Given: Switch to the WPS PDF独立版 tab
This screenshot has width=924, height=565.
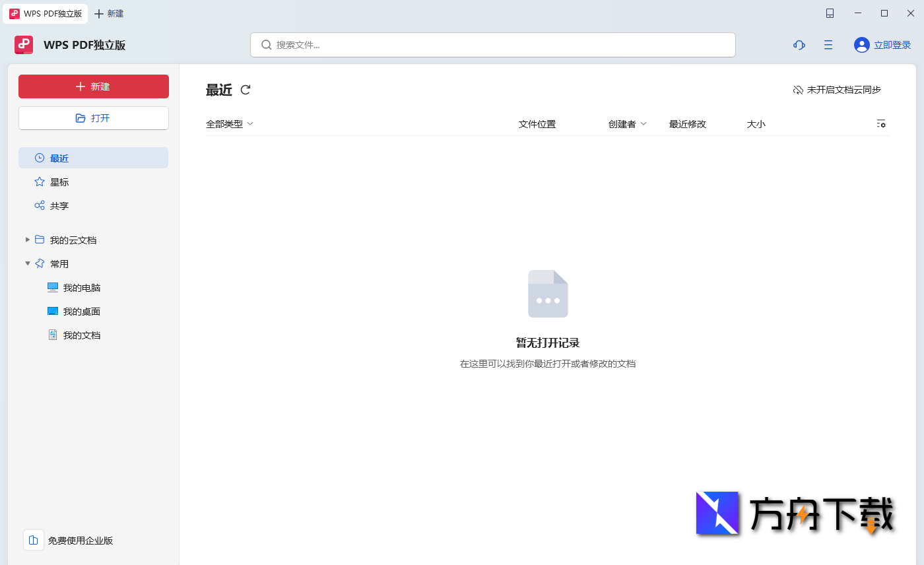Looking at the screenshot, I should 45,13.
